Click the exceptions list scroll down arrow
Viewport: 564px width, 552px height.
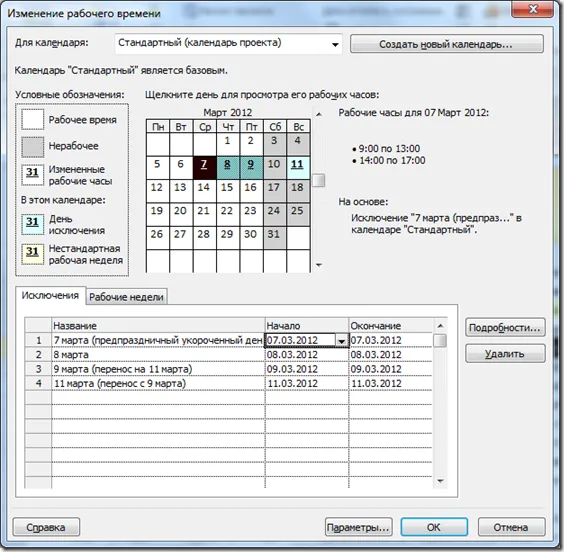(440, 481)
